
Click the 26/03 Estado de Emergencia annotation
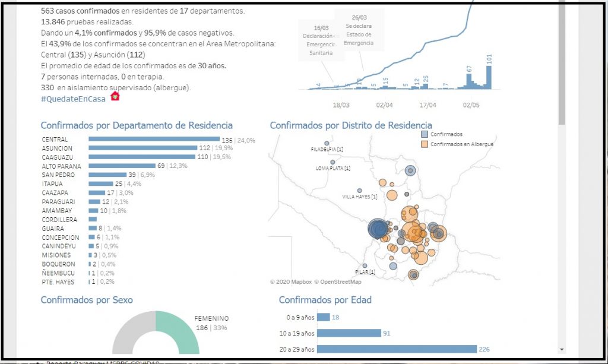359,31
